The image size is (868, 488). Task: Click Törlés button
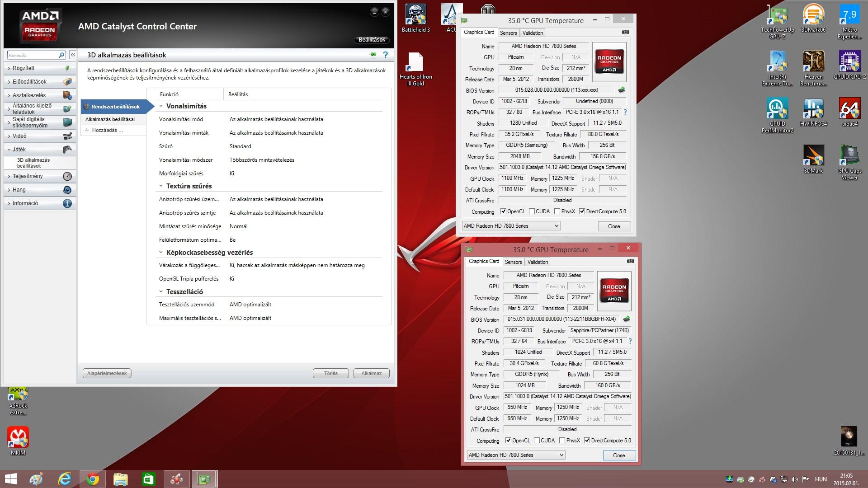pyautogui.click(x=331, y=373)
